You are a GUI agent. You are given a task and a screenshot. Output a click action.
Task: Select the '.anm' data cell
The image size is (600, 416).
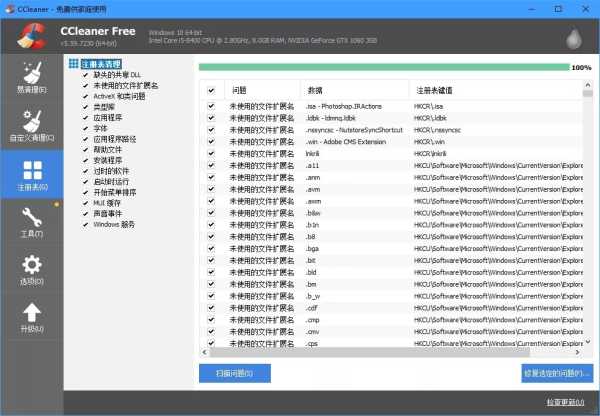[313, 178]
